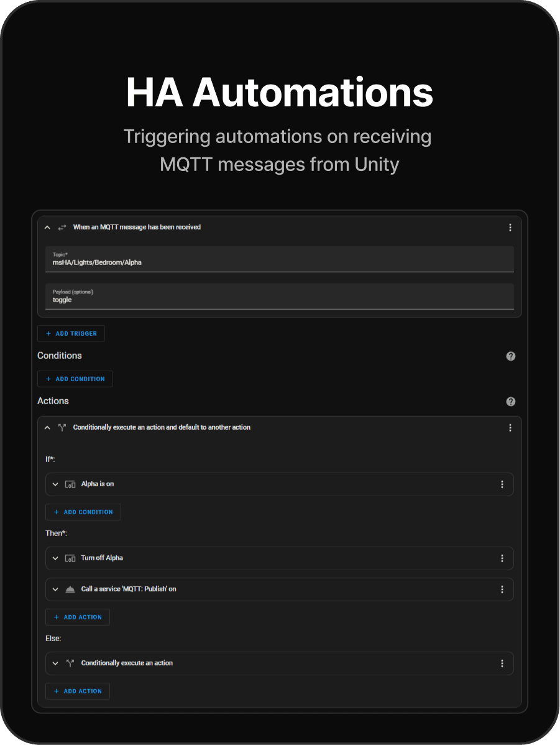
Task: Click the service bell icon for MQTT Publish
Action: tap(70, 590)
